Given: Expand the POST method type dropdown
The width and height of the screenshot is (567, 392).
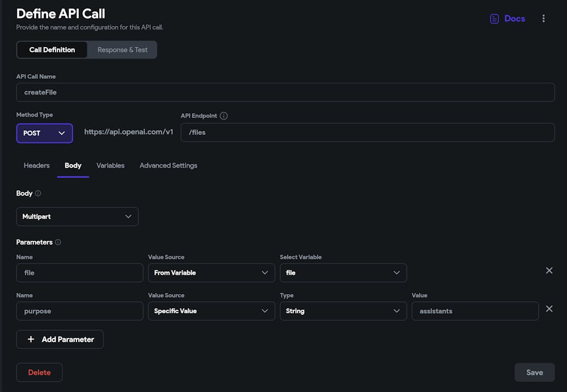Looking at the screenshot, I should 45,133.
